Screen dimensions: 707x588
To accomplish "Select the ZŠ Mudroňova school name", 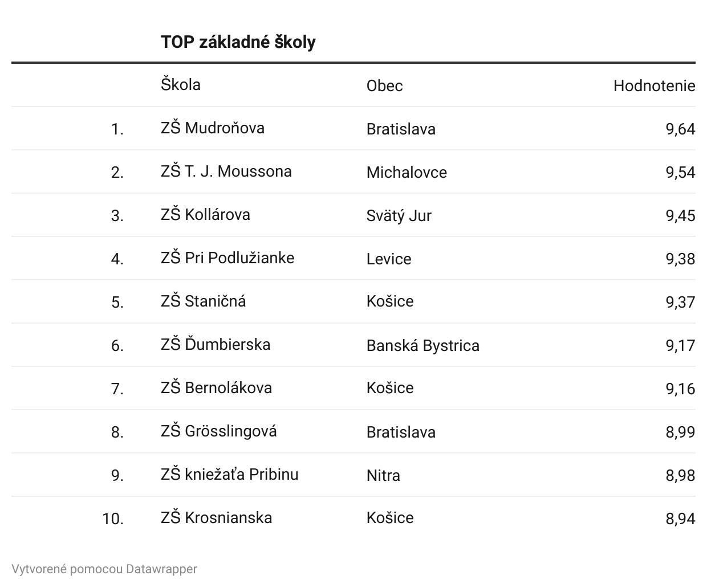I will coord(213,128).
